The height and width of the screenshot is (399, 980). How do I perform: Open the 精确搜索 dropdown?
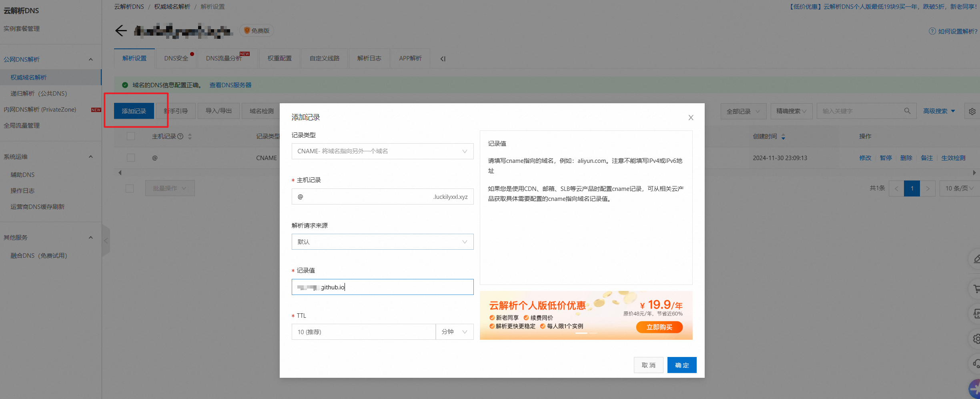point(792,111)
